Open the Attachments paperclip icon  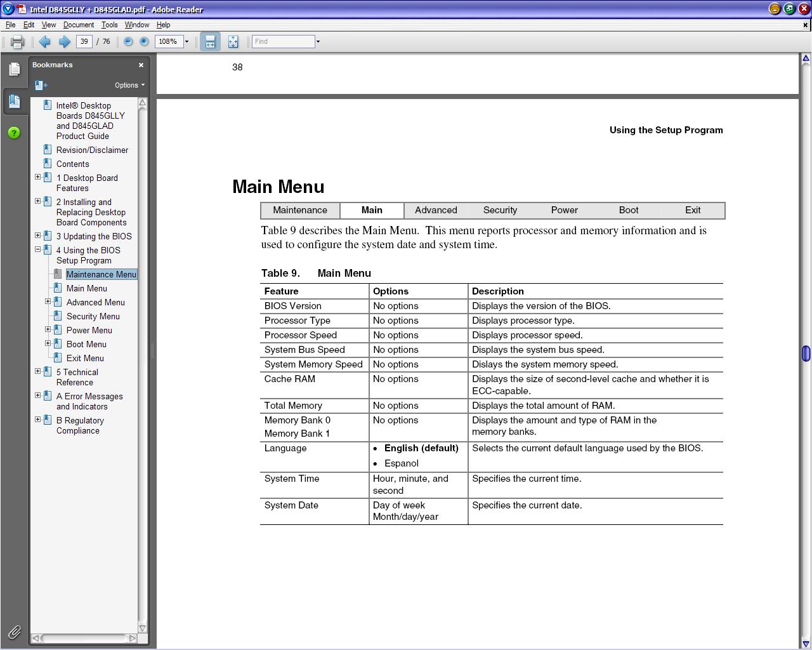point(15,632)
